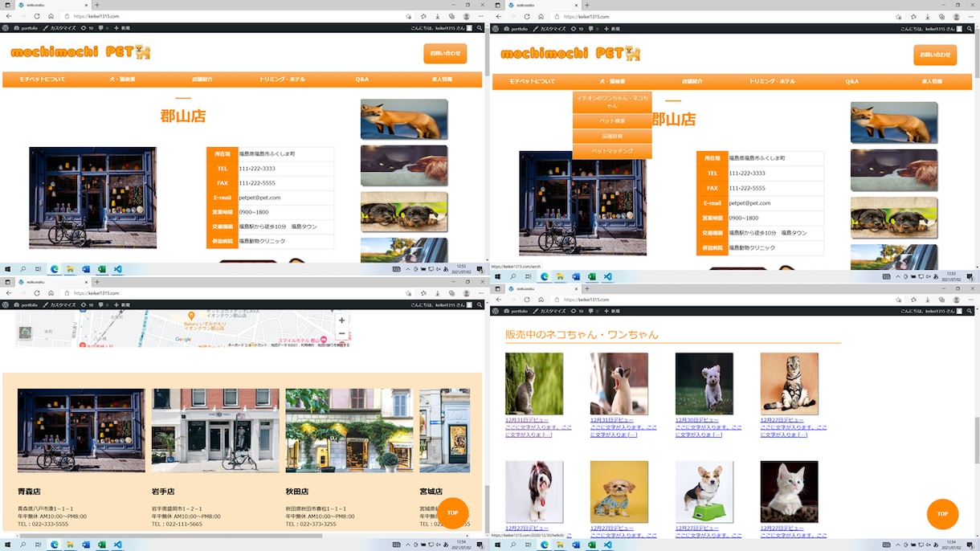Click お問い合わせ button in top-left window

coord(445,53)
